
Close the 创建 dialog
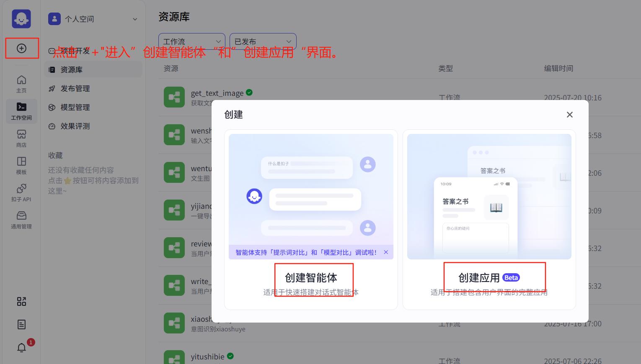[569, 114]
